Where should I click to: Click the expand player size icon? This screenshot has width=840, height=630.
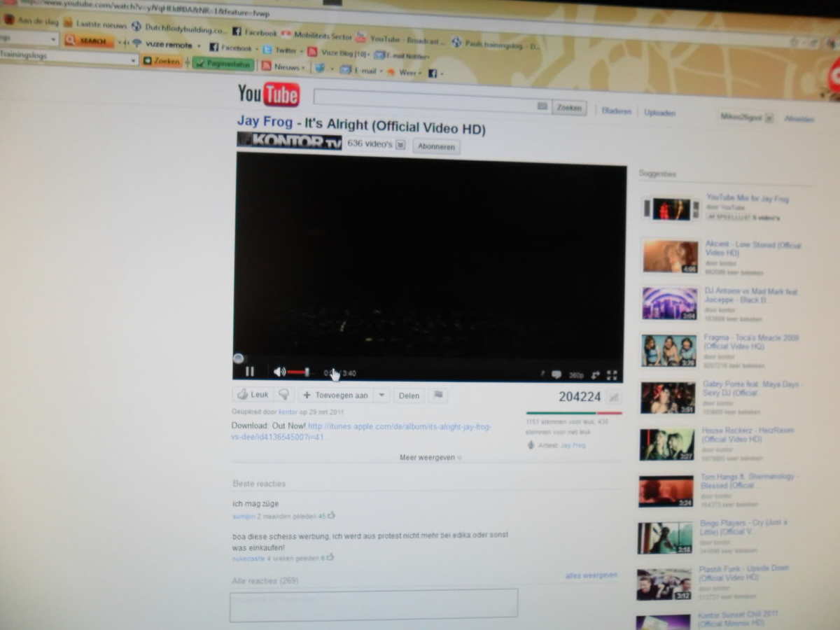point(595,375)
